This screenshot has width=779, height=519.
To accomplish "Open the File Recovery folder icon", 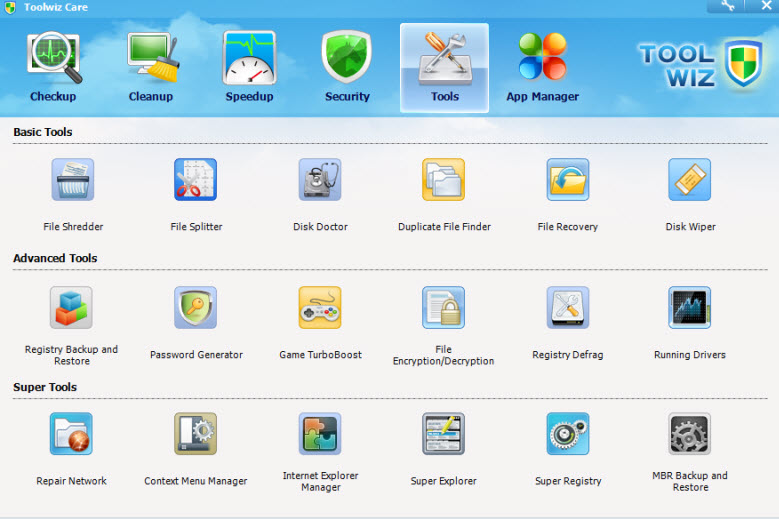I will (568, 179).
